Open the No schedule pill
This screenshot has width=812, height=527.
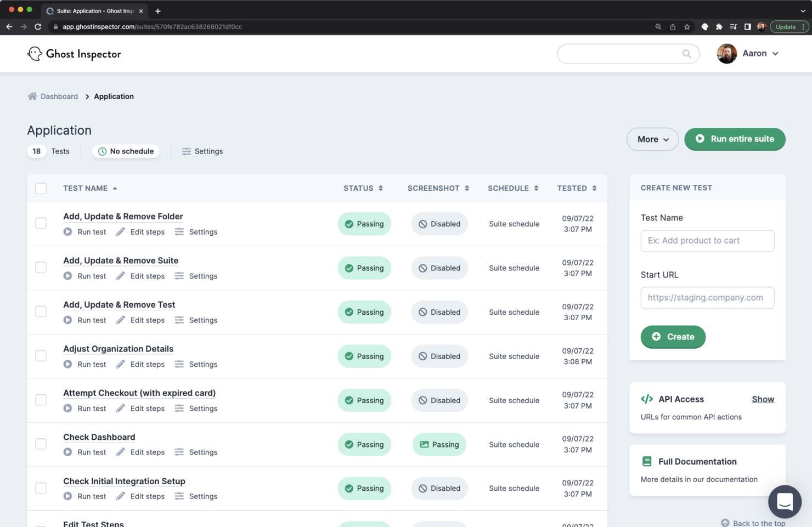click(126, 151)
